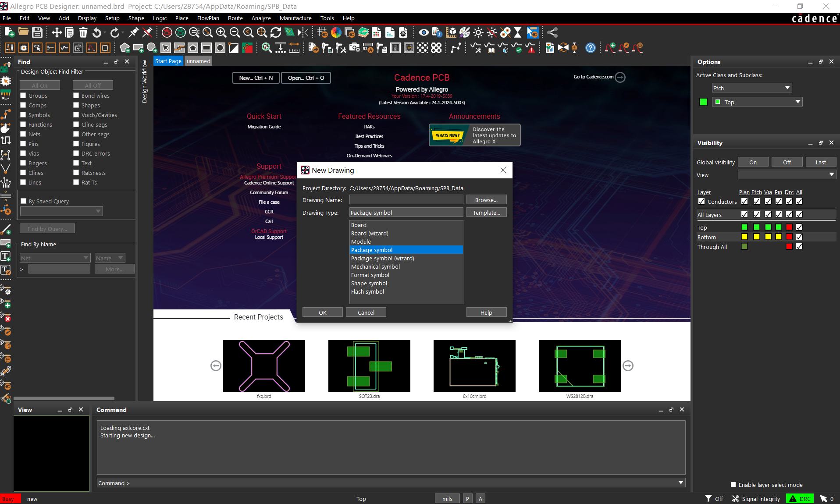
Task: Click the New file toolbar icon
Action: click(x=9, y=32)
